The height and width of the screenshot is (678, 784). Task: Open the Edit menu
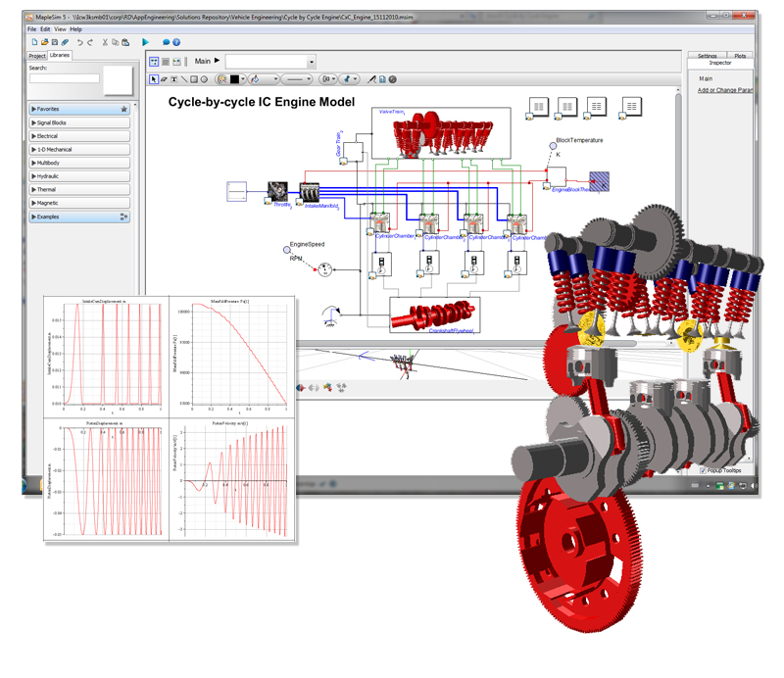pos(45,29)
